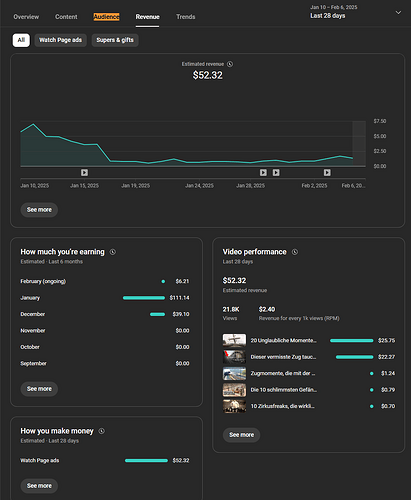
Task: Click info icon next to Estimated revenue
Action: [230, 64]
